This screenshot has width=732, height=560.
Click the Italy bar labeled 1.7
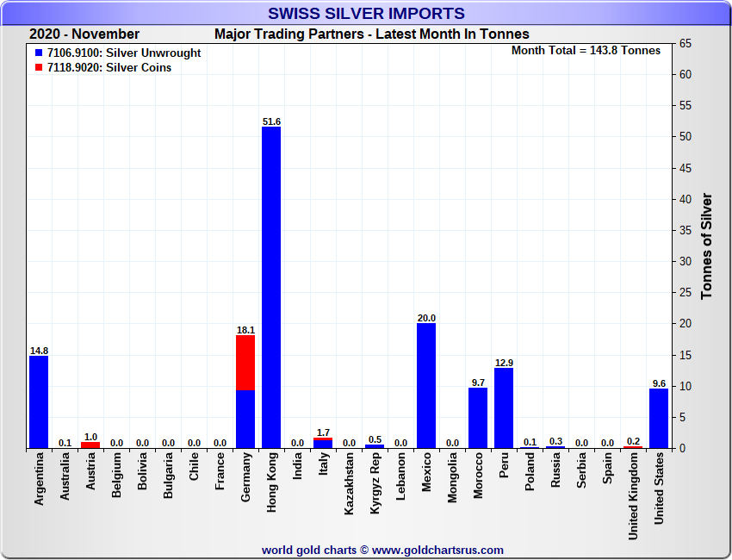323,443
